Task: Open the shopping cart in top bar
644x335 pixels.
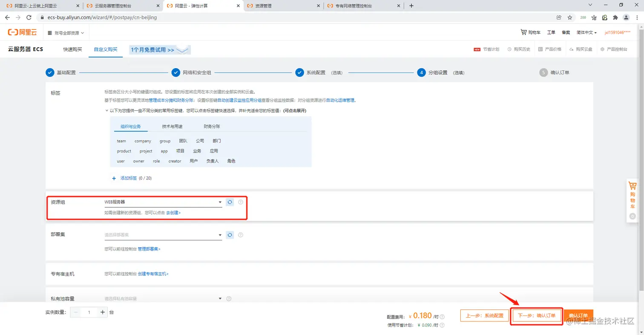Action: (531, 32)
